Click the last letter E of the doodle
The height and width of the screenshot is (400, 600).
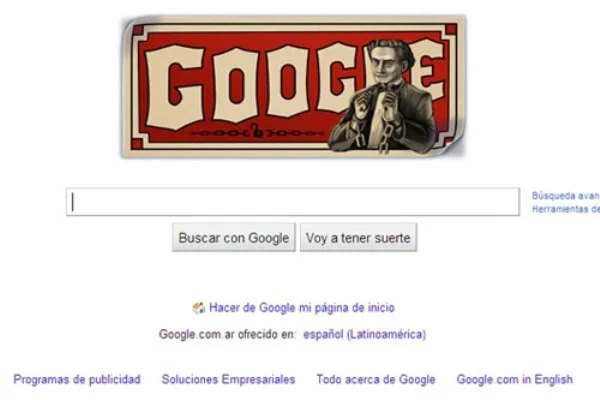[429, 73]
